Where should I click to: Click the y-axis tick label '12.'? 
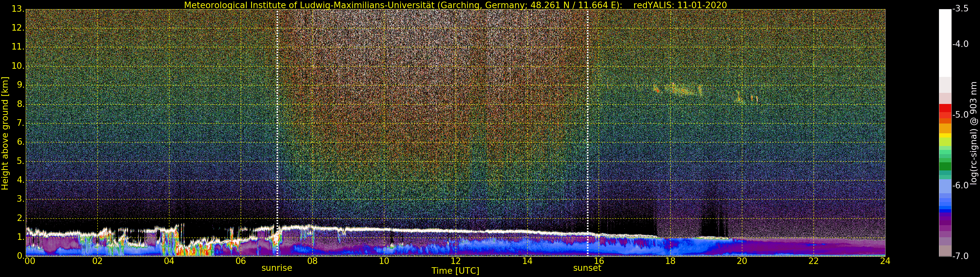[x=18, y=28]
